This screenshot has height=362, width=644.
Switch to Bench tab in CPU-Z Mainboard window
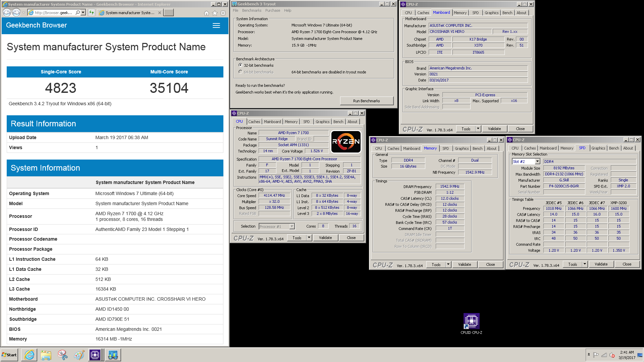[x=507, y=13]
